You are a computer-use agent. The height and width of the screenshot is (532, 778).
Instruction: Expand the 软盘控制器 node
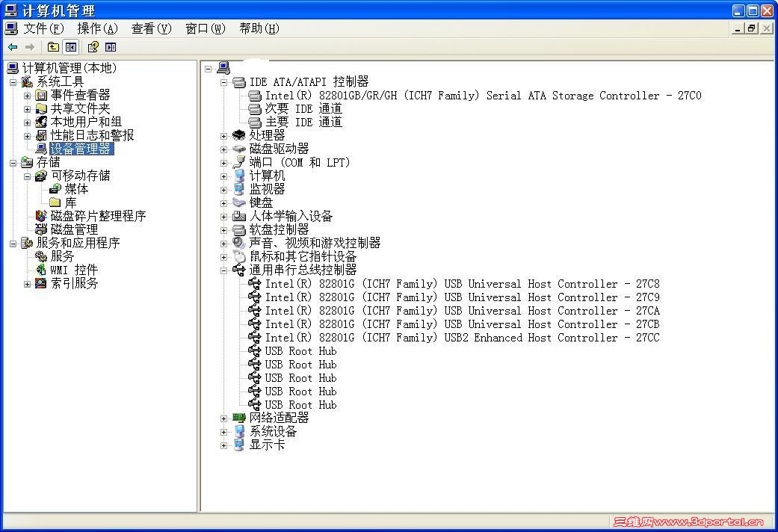point(223,230)
